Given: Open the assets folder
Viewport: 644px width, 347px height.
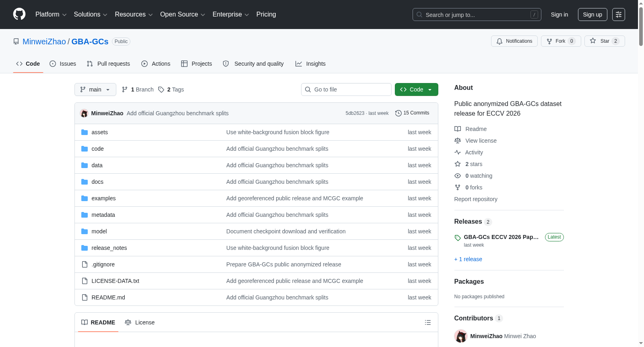Looking at the screenshot, I should click(x=99, y=132).
